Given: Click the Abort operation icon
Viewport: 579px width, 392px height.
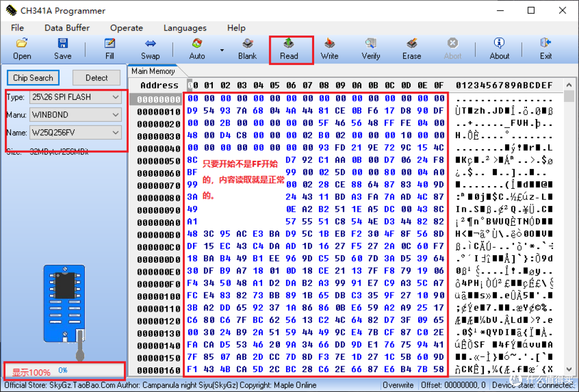Looking at the screenshot, I should point(452,49).
